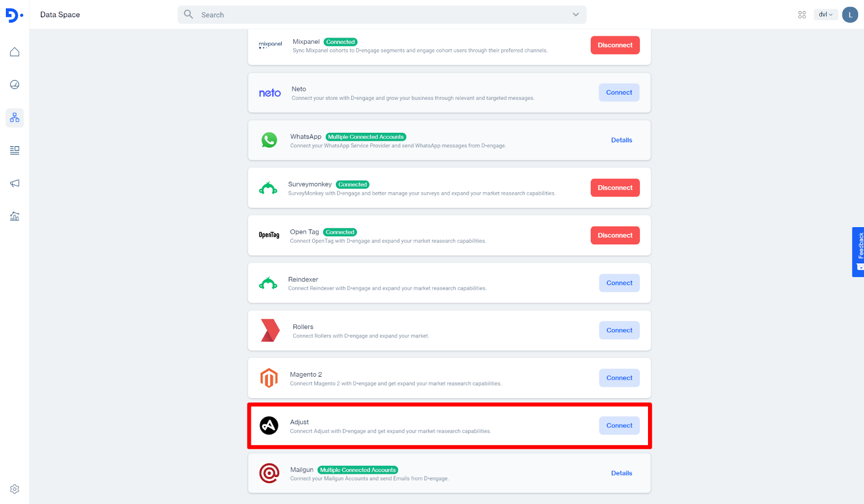Image resolution: width=864 pixels, height=504 pixels.
Task: Select the Data Space hierarchy icon
Action: (x=15, y=118)
